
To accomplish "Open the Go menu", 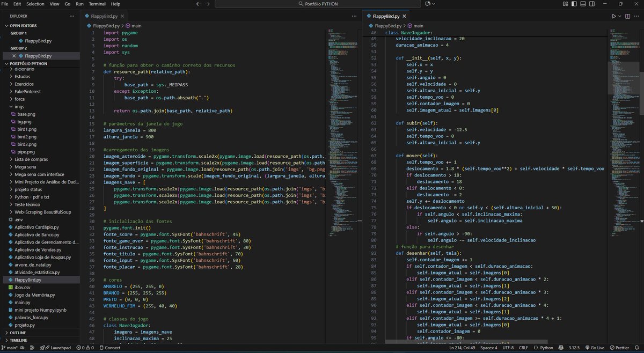I will tap(68, 4).
